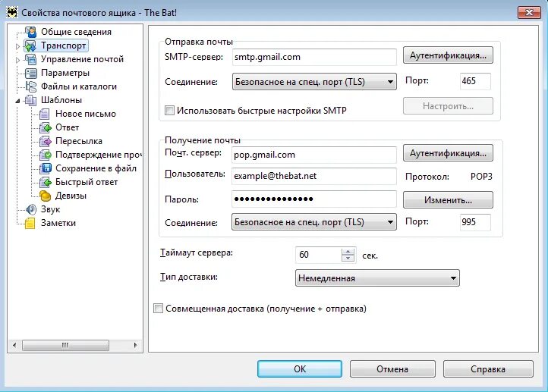The width and height of the screenshot is (548, 392).
Task: Click the Sound (Звук) speaker icon
Action: (31, 209)
